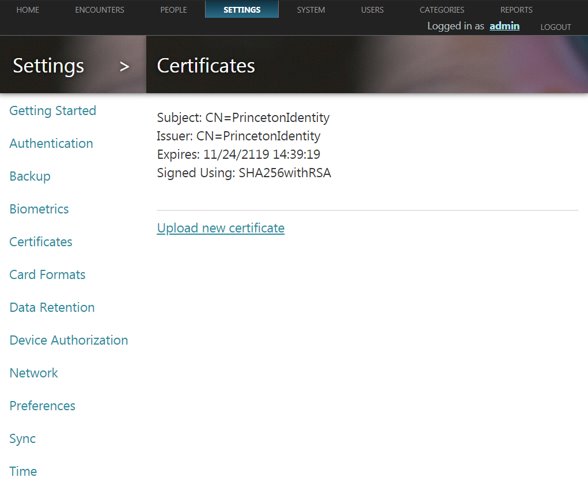Open the Home tab
Screen dimensions: 588x485
tap(28, 10)
